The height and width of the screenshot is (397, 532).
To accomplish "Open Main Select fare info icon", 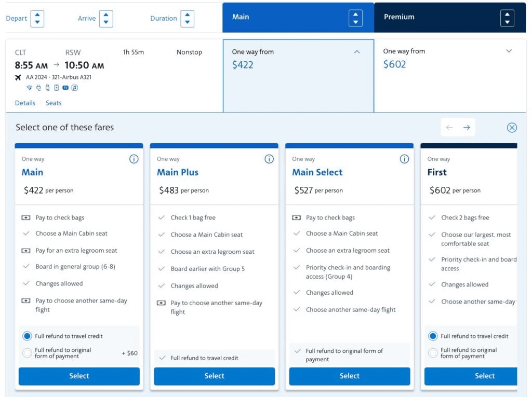I will tap(404, 159).
